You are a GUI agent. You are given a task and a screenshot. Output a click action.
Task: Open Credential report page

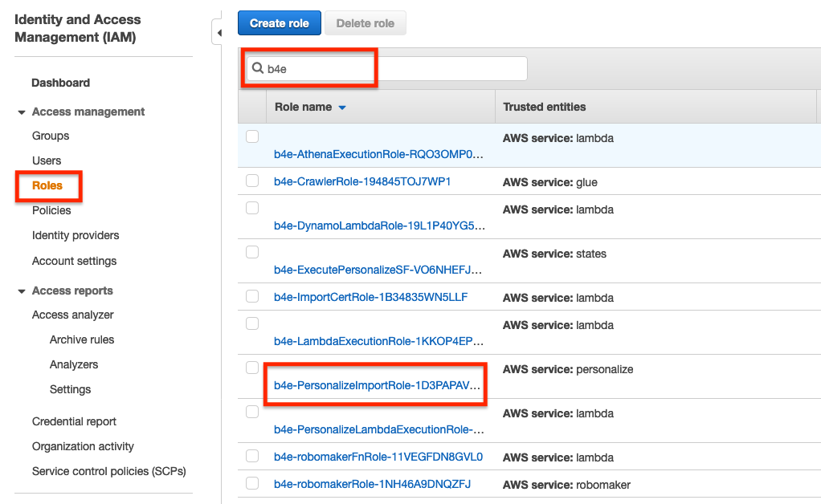(x=74, y=421)
